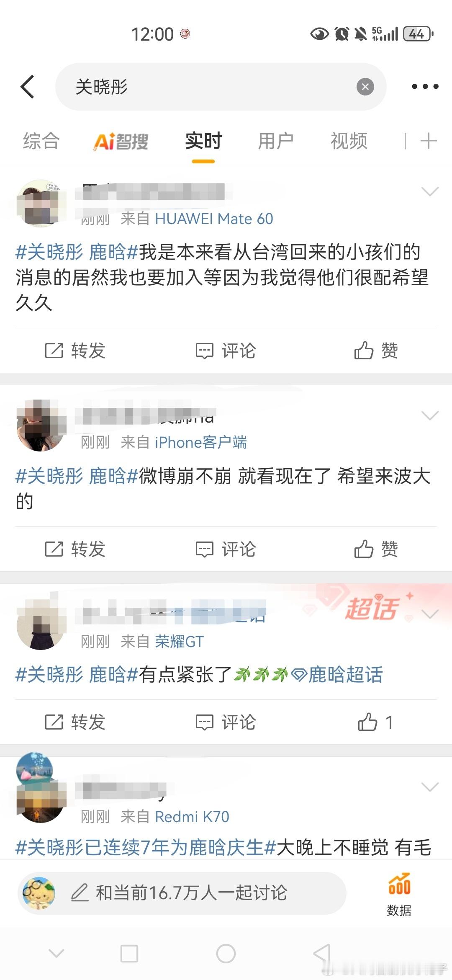This screenshot has width=452, height=980.
Task: Tap the 和当前16.7万人一起讨论 input field
Action: (182, 892)
